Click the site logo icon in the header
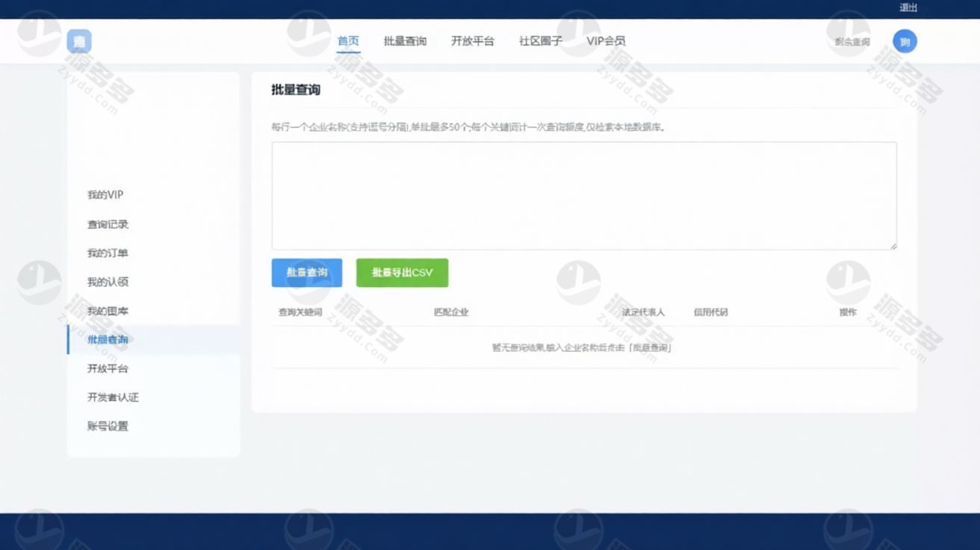The height and width of the screenshot is (550, 980). click(78, 41)
